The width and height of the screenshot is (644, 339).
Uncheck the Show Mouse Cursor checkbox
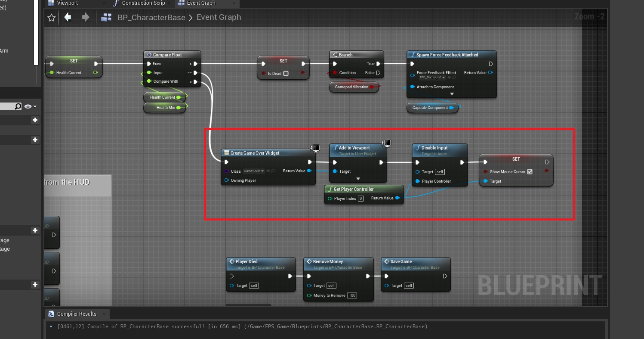(530, 171)
